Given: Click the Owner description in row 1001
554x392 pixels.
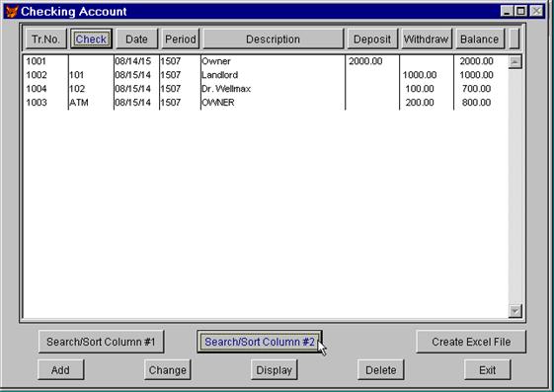Looking at the screenshot, I should coord(216,61).
